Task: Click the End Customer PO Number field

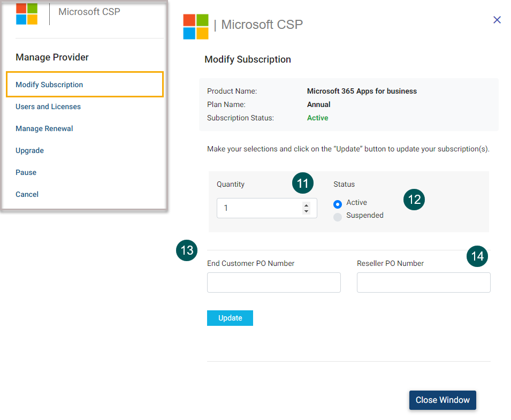Action: point(274,282)
